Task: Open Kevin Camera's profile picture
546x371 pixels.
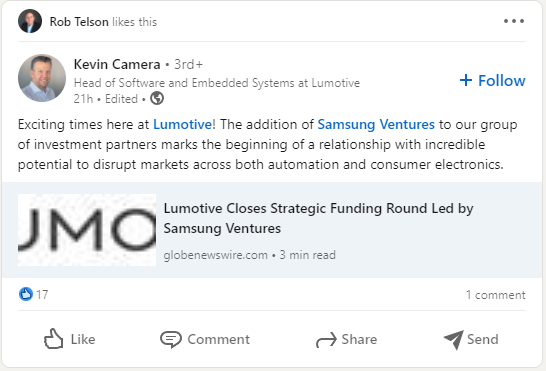Action: click(x=42, y=78)
